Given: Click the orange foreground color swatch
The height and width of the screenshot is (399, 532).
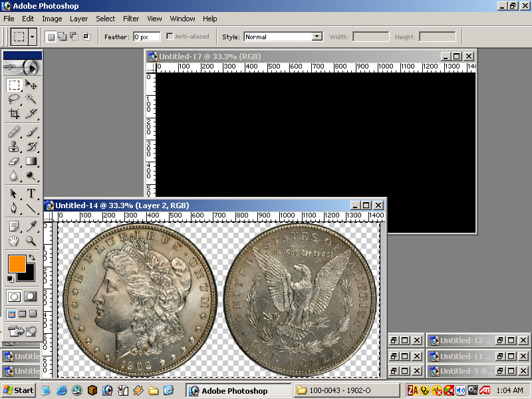Looking at the screenshot, I should point(17,264).
